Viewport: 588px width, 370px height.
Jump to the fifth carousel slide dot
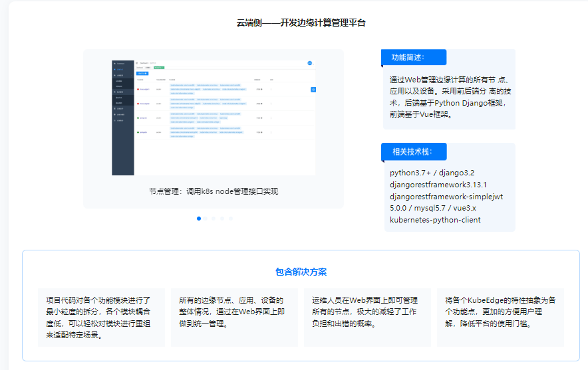[231, 219]
